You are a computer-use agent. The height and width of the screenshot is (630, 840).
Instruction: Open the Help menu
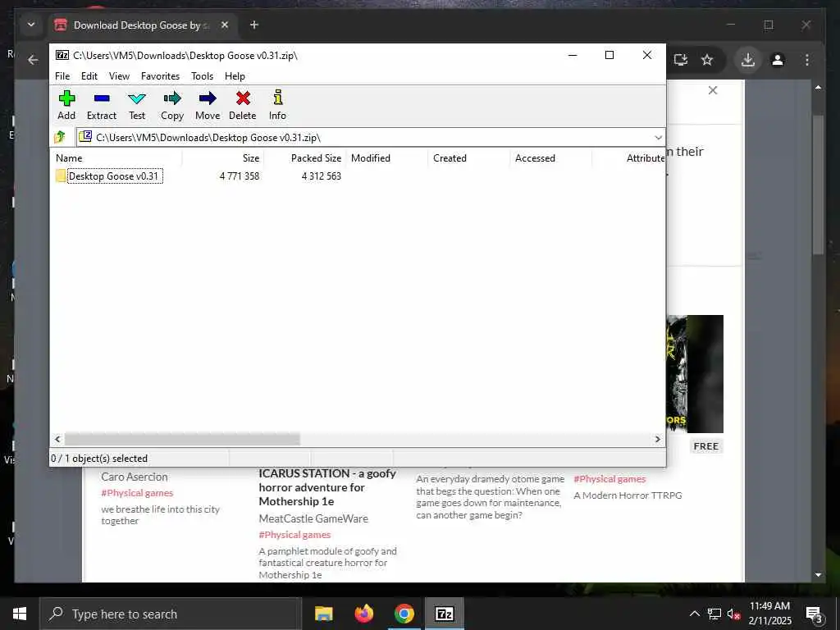[x=235, y=76]
